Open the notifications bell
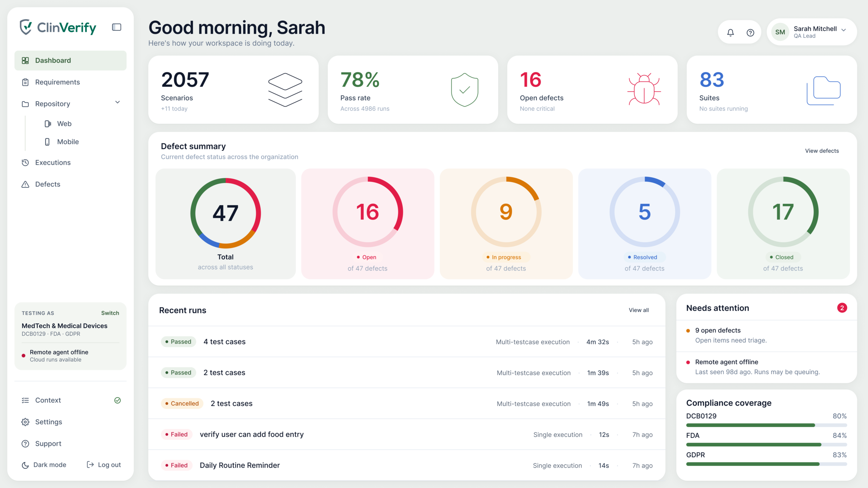Screen dimensions: 868x488 point(730,33)
